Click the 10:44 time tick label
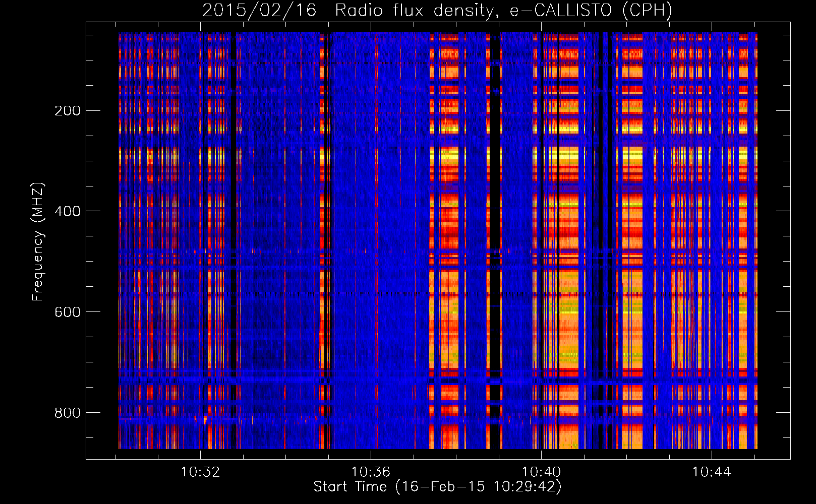This screenshot has width=816, height=504. [x=712, y=472]
